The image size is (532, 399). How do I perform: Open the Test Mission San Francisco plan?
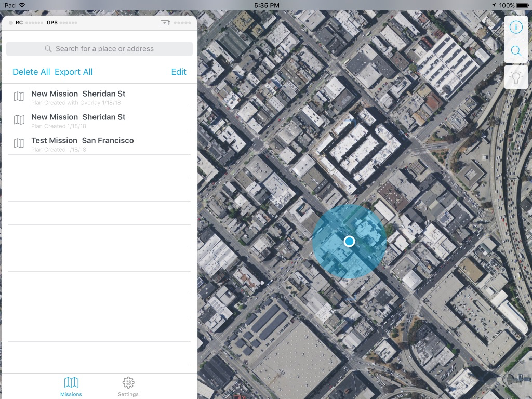click(99, 143)
